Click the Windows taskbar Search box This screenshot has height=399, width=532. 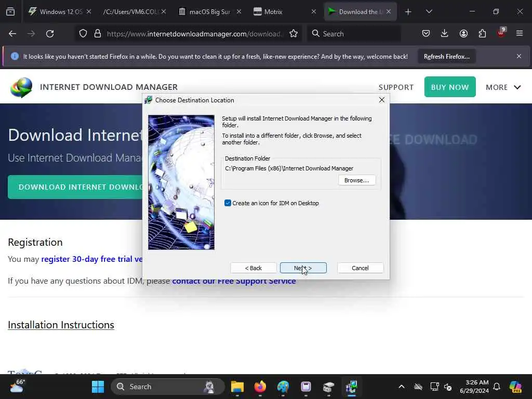[x=168, y=387]
